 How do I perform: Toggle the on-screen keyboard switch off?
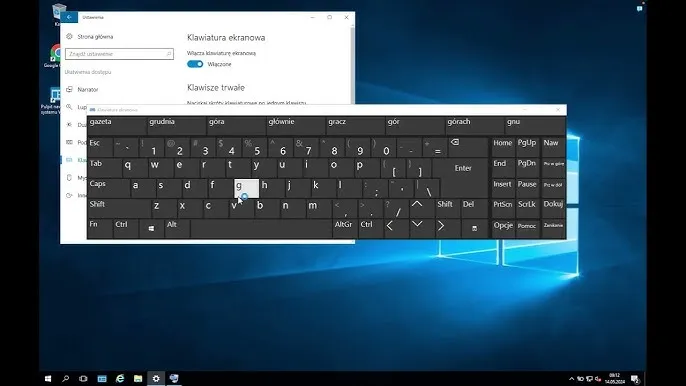click(195, 64)
